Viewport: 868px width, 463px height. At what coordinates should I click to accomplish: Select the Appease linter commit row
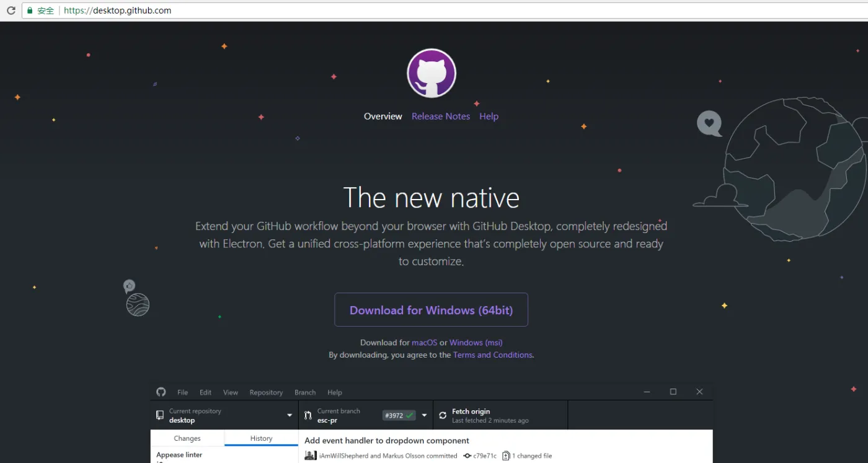224,456
